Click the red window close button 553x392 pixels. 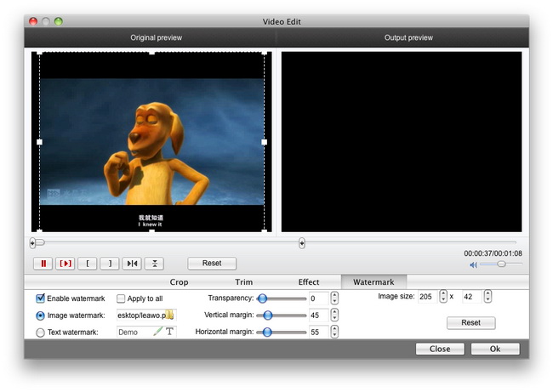point(33,21)
